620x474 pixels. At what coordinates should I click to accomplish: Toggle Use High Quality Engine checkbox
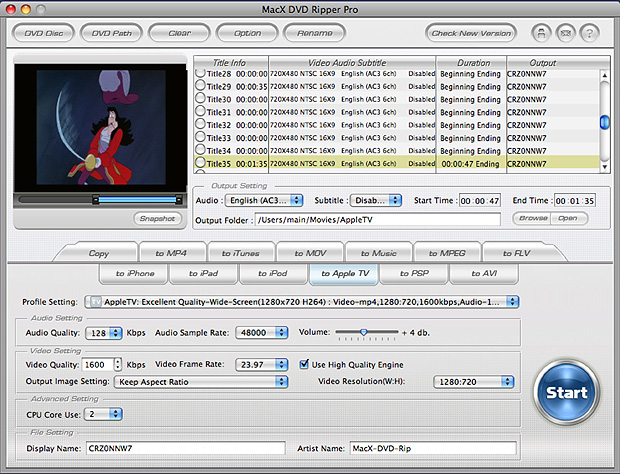pos(304,364)
